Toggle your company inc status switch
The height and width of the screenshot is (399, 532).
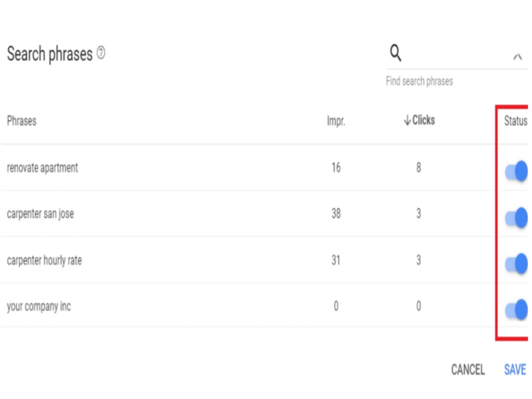517,310
